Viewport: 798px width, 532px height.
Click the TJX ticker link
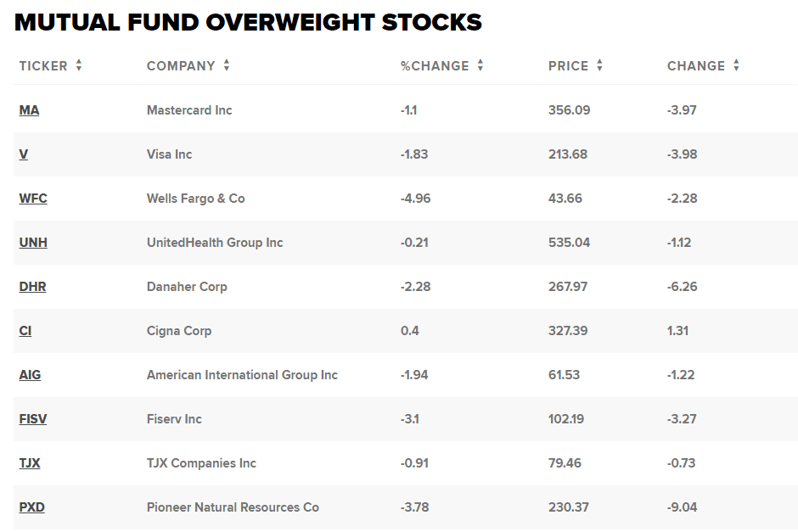(30, 463)
